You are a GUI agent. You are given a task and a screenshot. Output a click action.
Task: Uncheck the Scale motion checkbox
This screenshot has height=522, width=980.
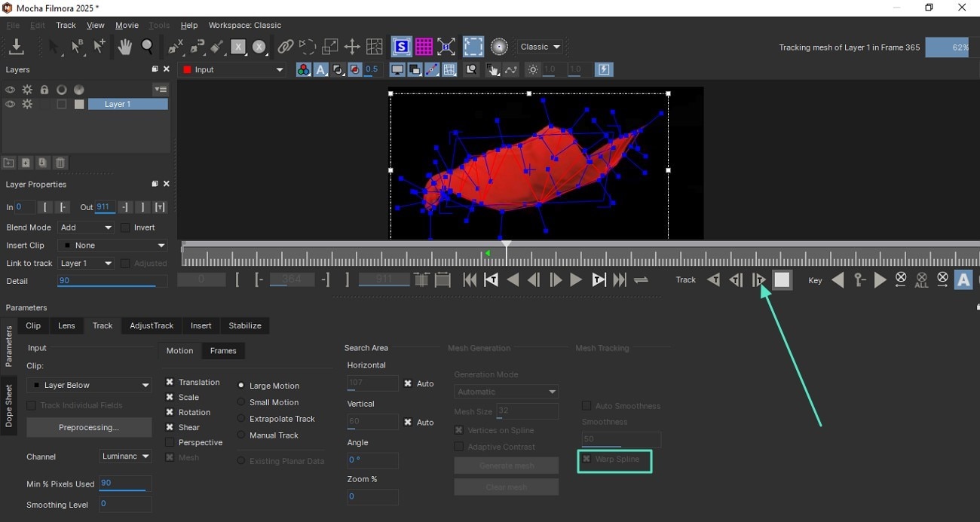tap(170, 398)
